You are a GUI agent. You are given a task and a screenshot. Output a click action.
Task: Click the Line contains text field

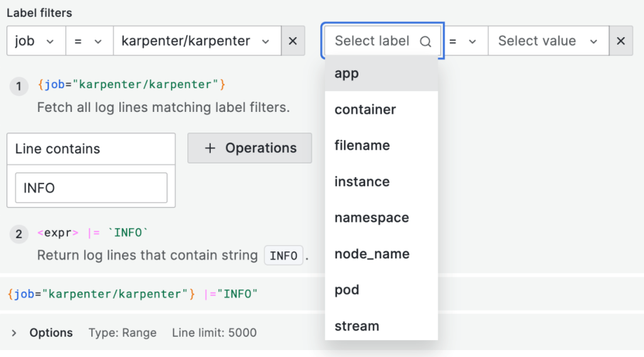point(91,188)
